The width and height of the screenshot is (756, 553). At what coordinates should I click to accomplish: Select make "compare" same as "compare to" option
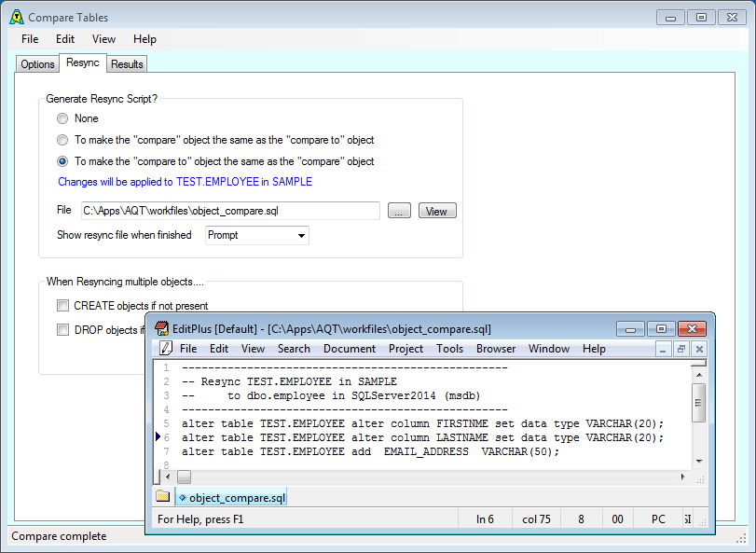62,140
